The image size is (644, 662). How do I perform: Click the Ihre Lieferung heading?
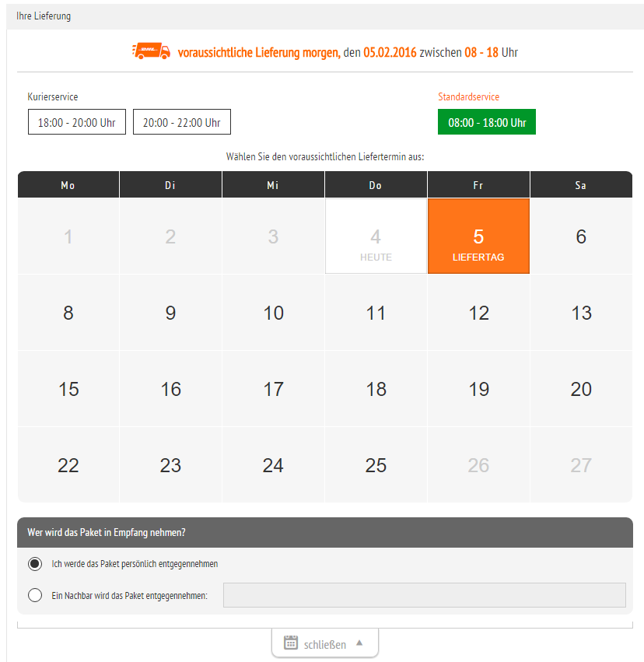click(x=44, y=16)
